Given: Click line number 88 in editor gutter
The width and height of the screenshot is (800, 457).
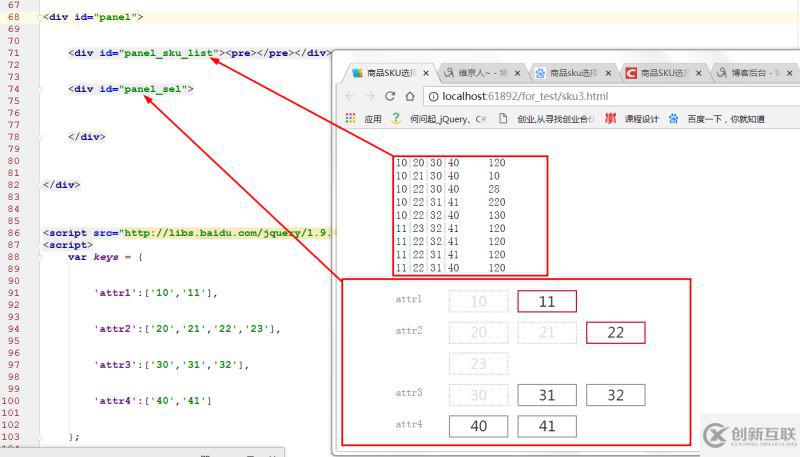Looking at the screenshot, I should pyautogui.click(x=14, y=257).
